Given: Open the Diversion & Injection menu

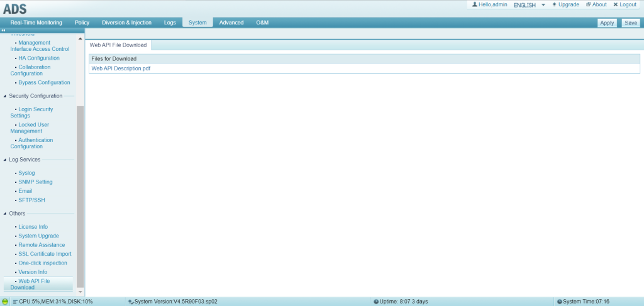Looking at the screenshot, I should (x=126, y=23).
